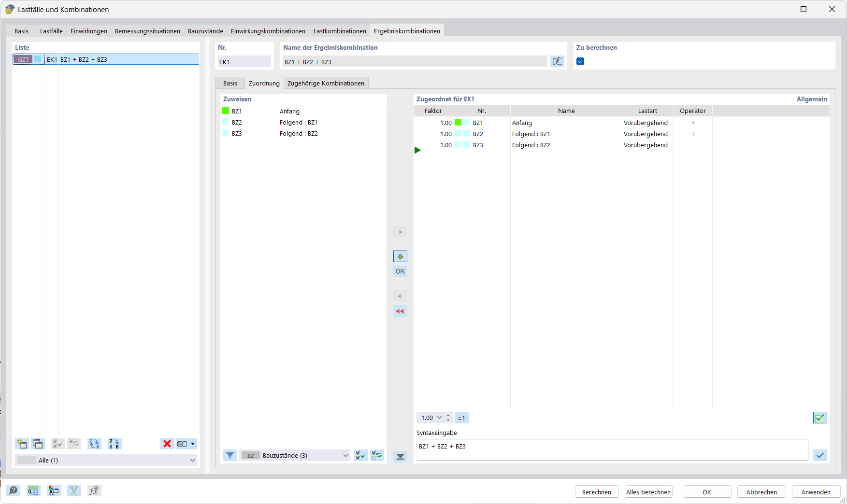Click the fx formula editor icon
Screen dimensions: 847x504
(x=94, y=490)
